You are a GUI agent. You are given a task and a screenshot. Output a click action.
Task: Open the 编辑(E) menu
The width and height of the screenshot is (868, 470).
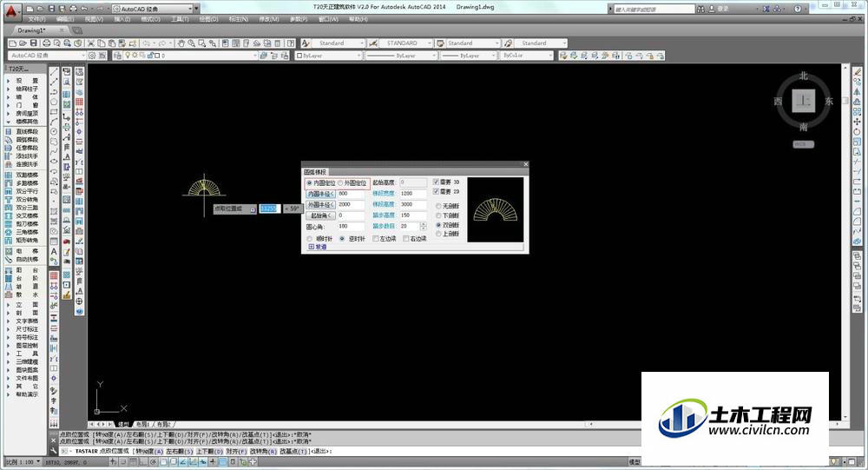coord(65,19)
